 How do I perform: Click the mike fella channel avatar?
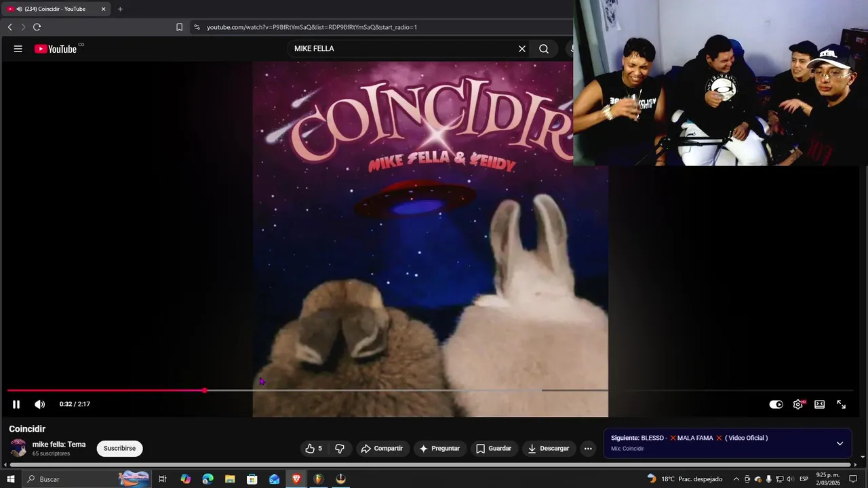tap(18, 449)
